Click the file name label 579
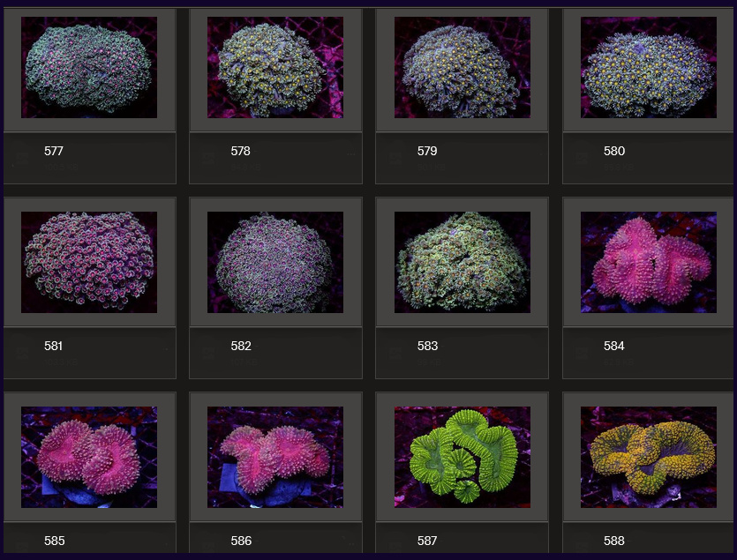The width and height of the screenshot is (737, 560). point(427,151)
